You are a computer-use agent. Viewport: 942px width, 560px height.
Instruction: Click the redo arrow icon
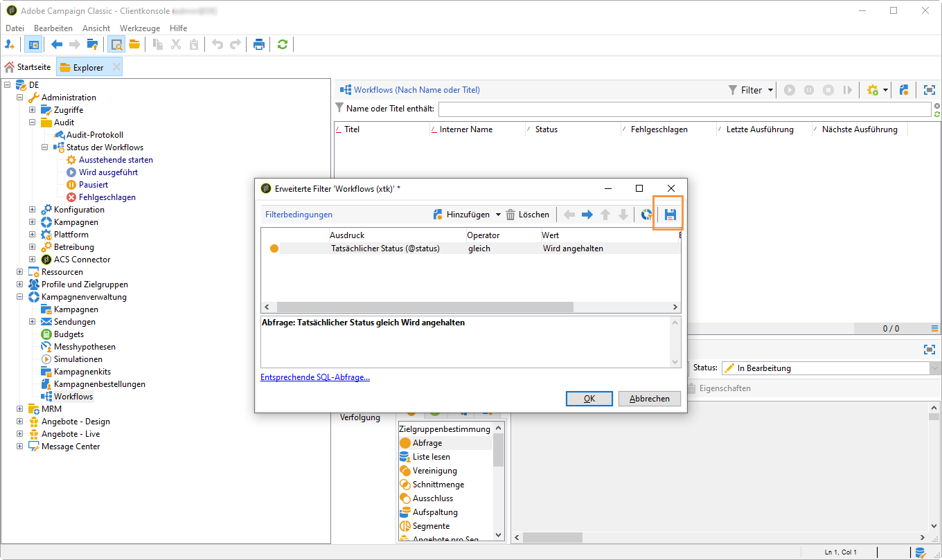click(x=235, y=44)
